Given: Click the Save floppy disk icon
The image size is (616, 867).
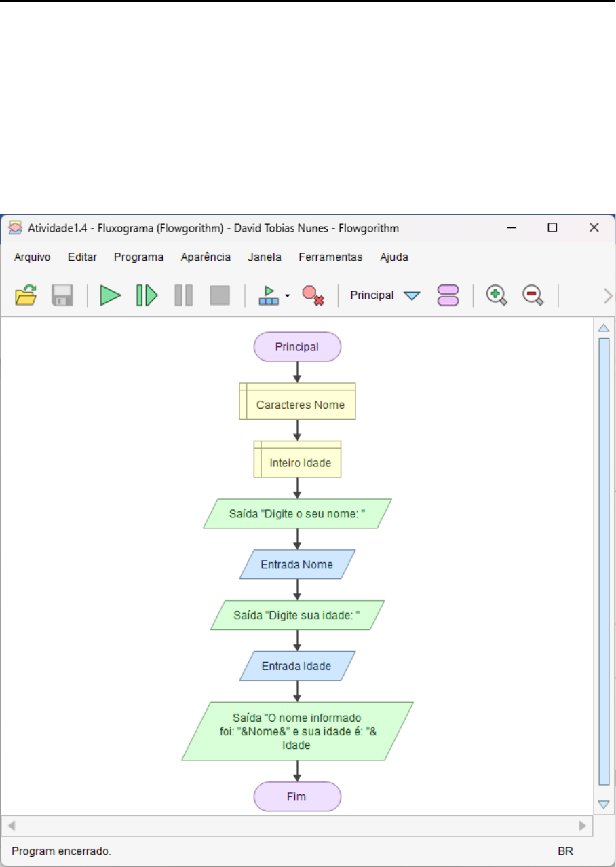Looking at the screenshot, I should (62, 295).
